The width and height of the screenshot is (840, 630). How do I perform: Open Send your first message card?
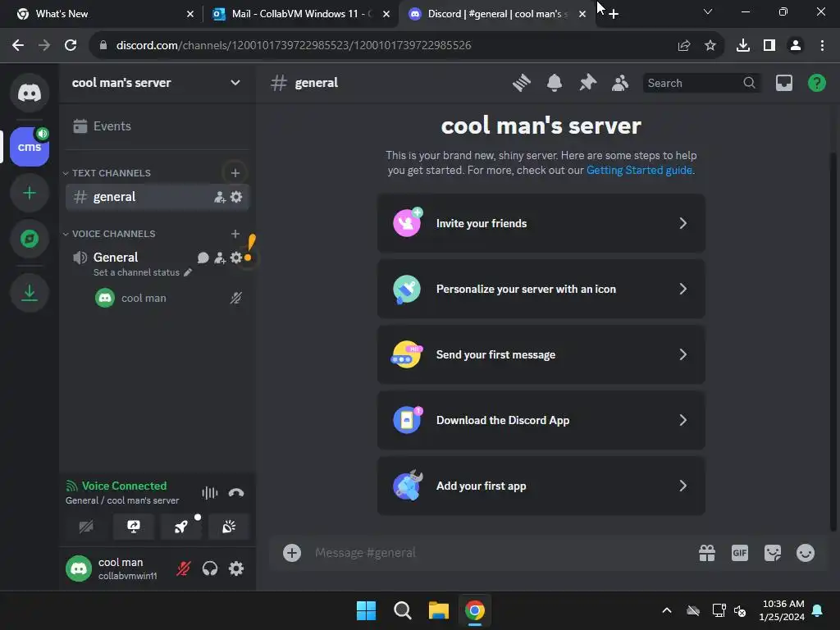(541, 354)
